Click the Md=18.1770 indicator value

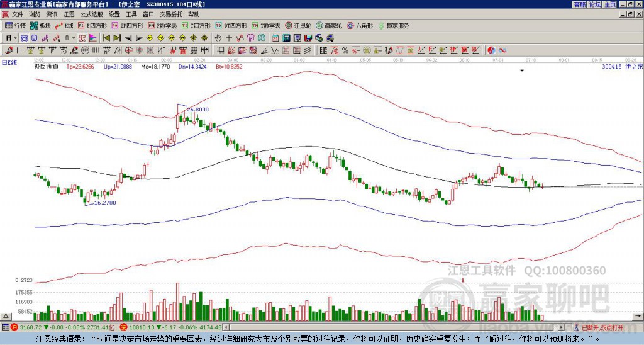[x=155, y=66]
